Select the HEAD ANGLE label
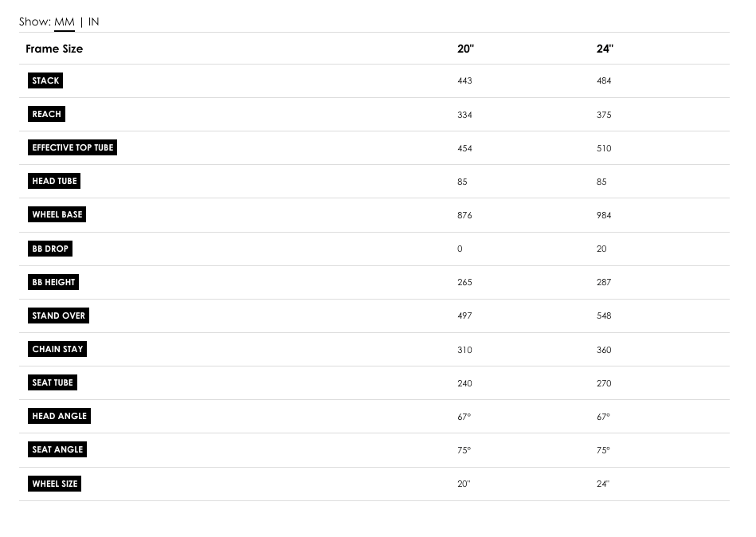This screenshot has width=756, height=537. (59, 416)
